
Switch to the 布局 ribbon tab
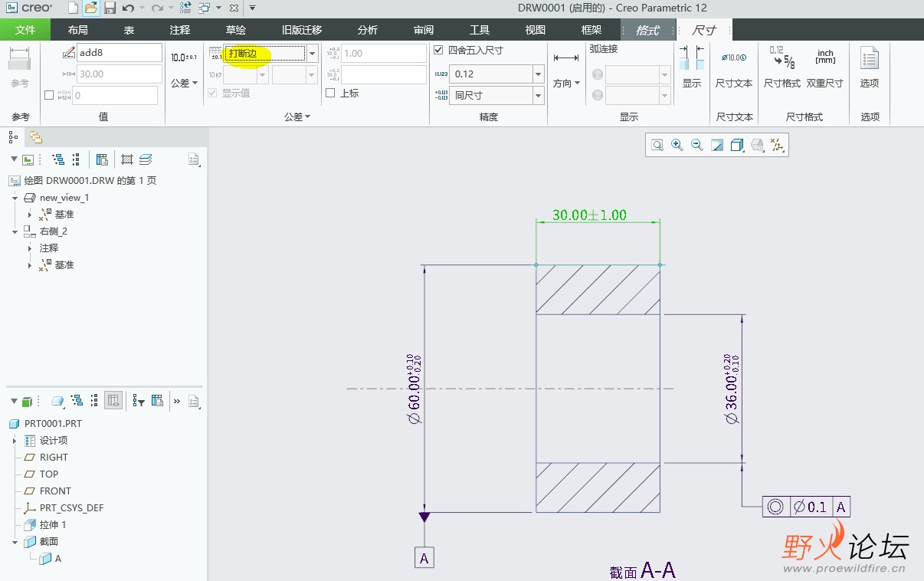coord(78,30)
